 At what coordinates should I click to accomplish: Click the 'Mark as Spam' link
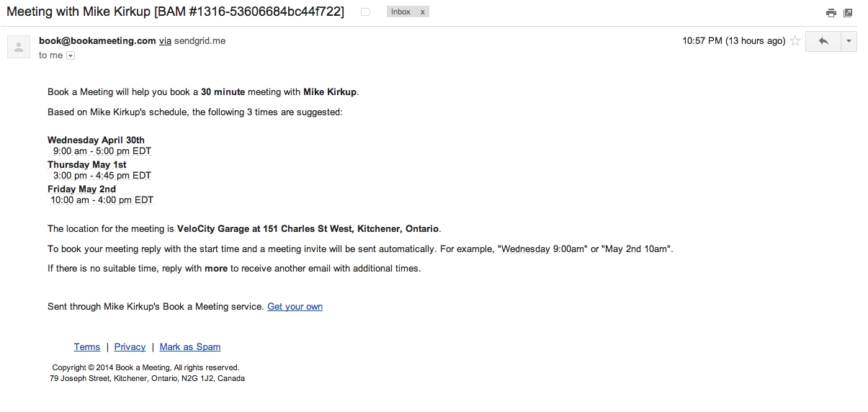[190, 347]
